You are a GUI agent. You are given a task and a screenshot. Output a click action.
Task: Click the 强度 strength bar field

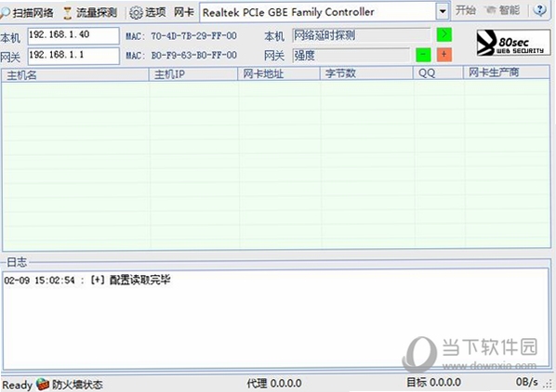click(x=351, y=55)
